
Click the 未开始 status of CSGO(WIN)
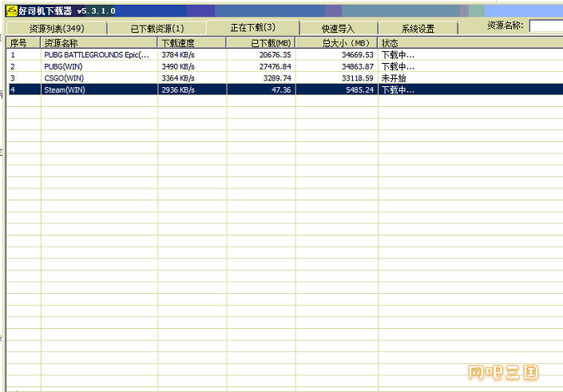point(394,78)
